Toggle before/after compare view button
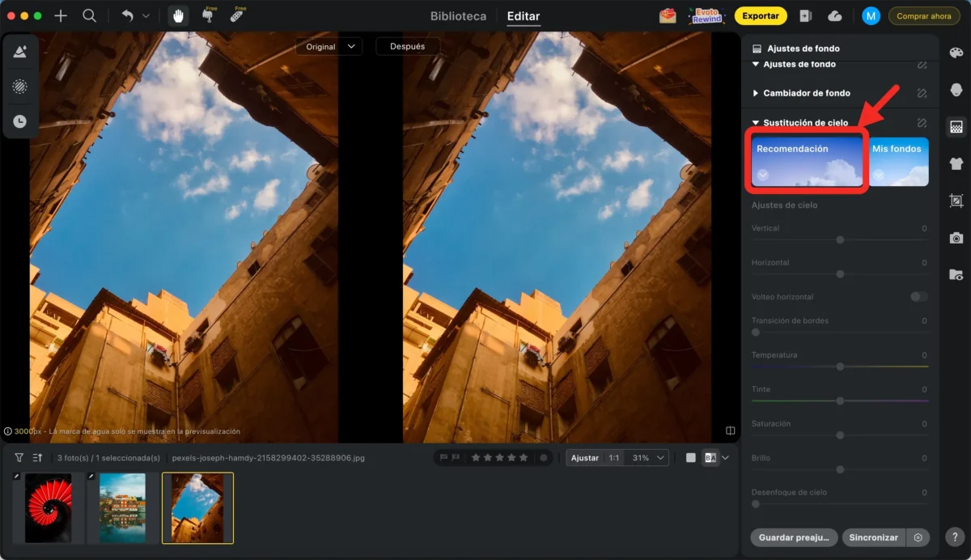 [710, 458]
